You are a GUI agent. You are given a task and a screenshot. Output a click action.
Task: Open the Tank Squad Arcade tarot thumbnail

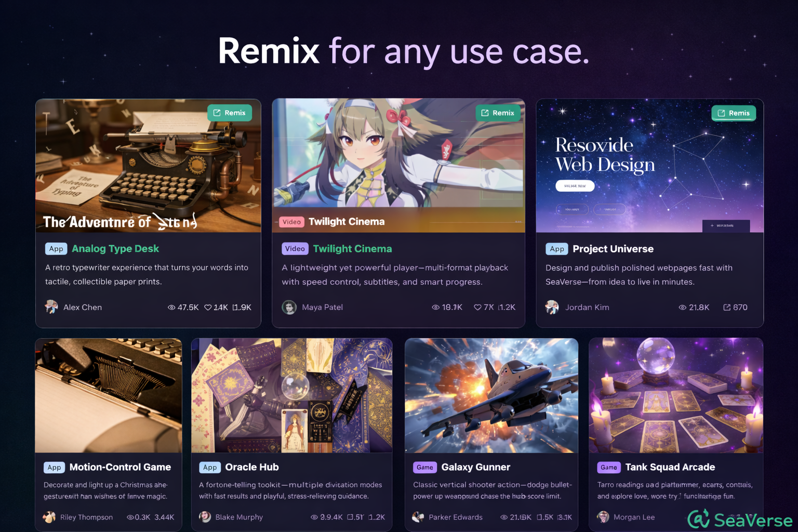coord(676,395)
